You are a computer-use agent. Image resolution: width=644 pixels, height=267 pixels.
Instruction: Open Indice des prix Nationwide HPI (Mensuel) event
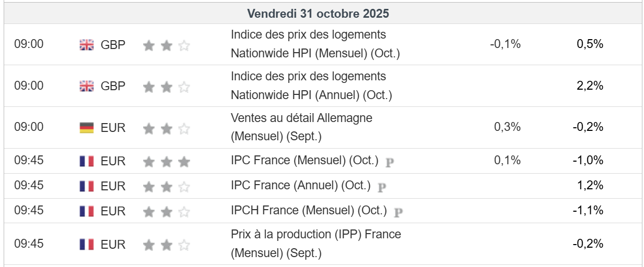pos(314,44)
